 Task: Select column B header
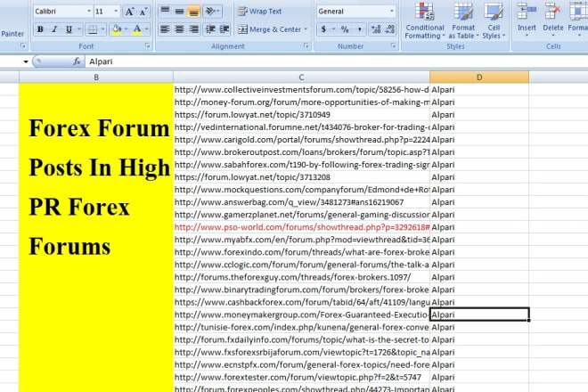pyautogui.click(x=96, y=78)
